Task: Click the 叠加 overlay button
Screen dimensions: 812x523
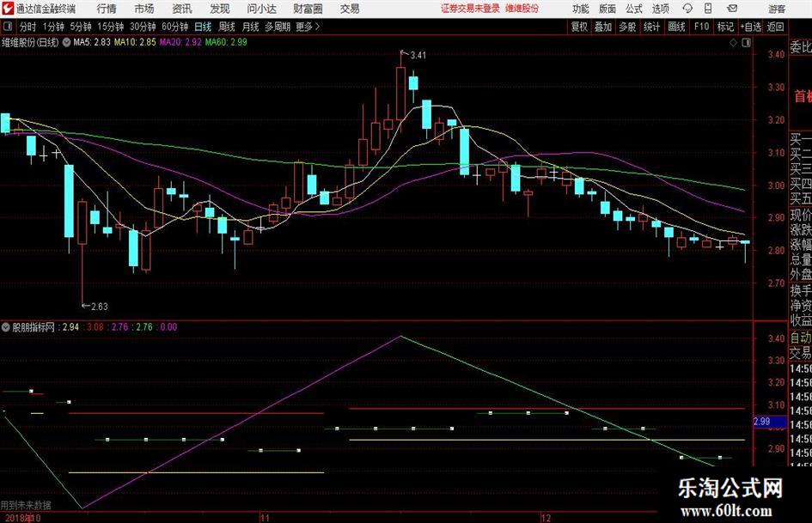Action: [x=603, y=27]
